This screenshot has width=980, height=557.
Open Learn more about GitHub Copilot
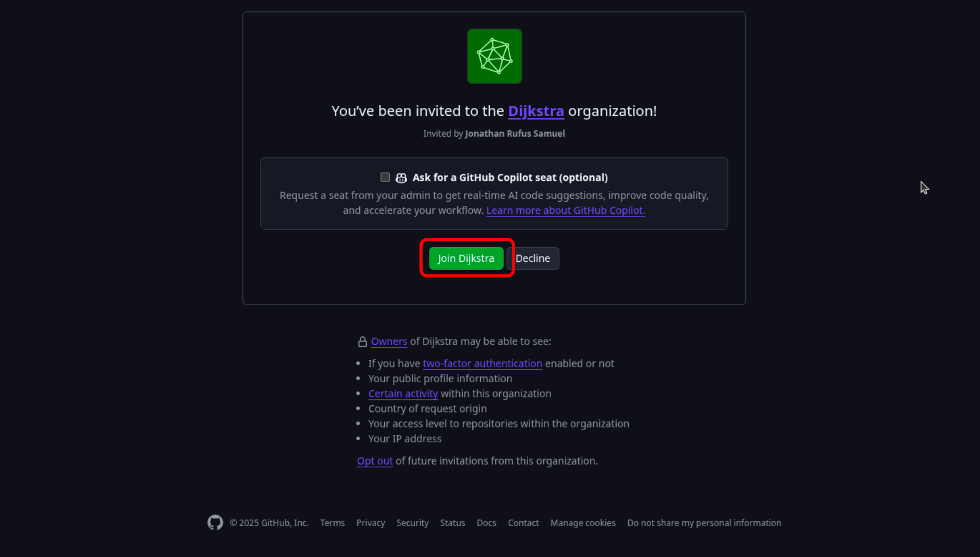click(565, 210)
